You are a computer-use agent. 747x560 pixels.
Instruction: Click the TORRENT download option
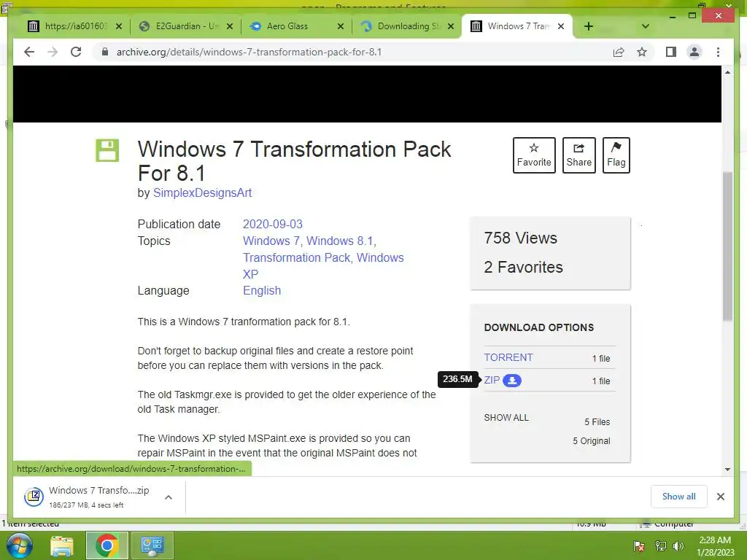508,357
